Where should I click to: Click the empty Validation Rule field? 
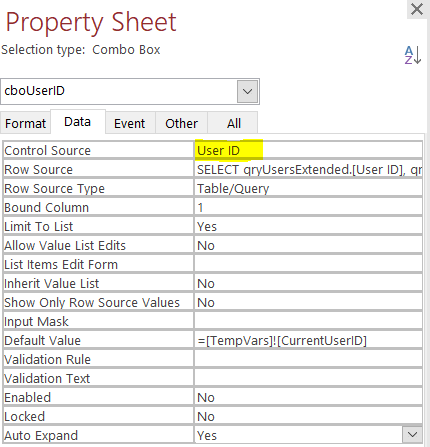point(308,359)
